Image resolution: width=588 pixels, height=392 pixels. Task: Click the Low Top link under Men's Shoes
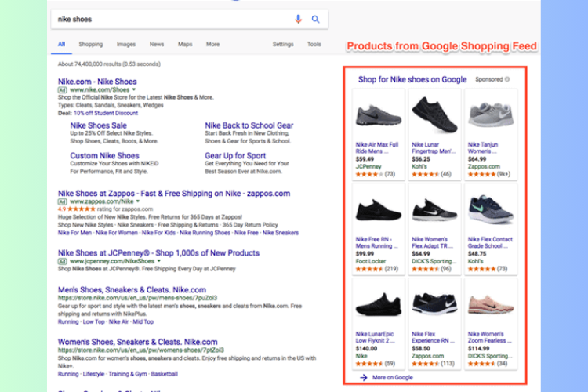coord(94,322)
